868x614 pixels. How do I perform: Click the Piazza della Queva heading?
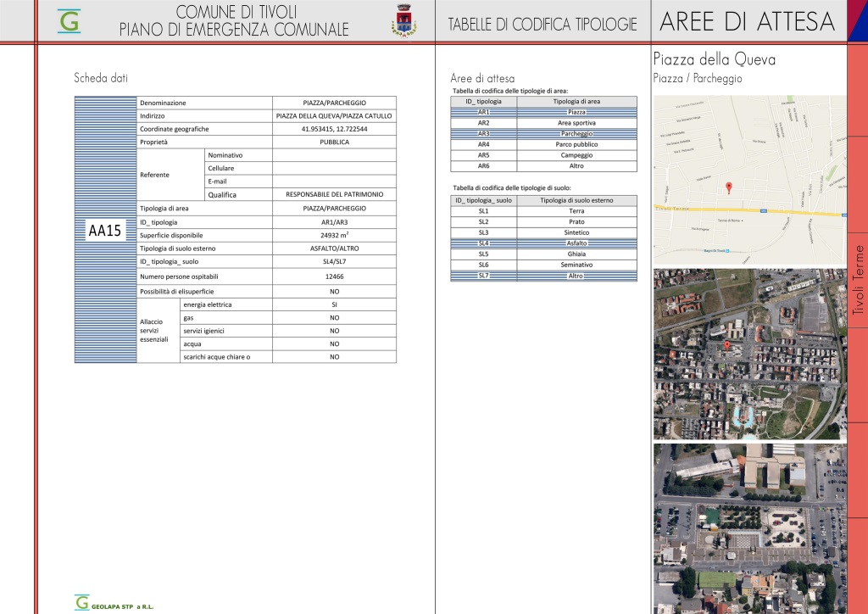[714, 59]
